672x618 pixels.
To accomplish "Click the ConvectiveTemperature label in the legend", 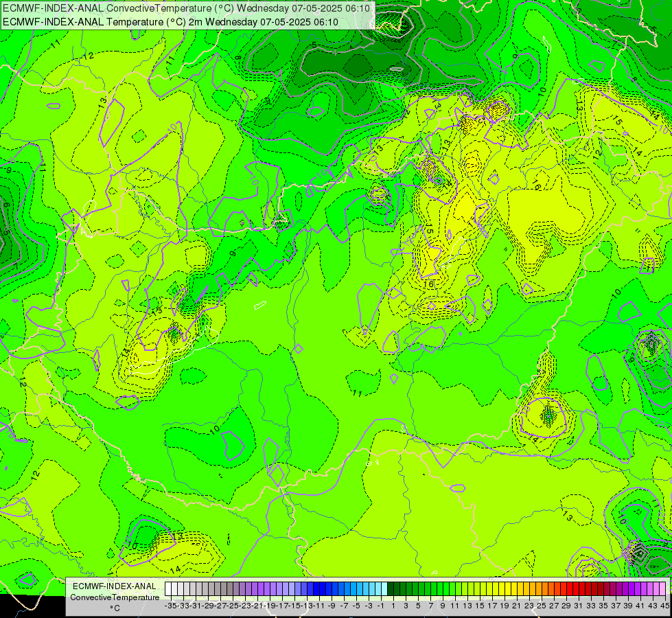I will [x=115, y=597].
